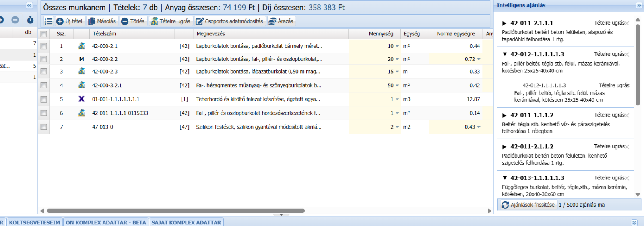
Task: Click the stopwatch icon in left panel
Action: tap(30, 20)
